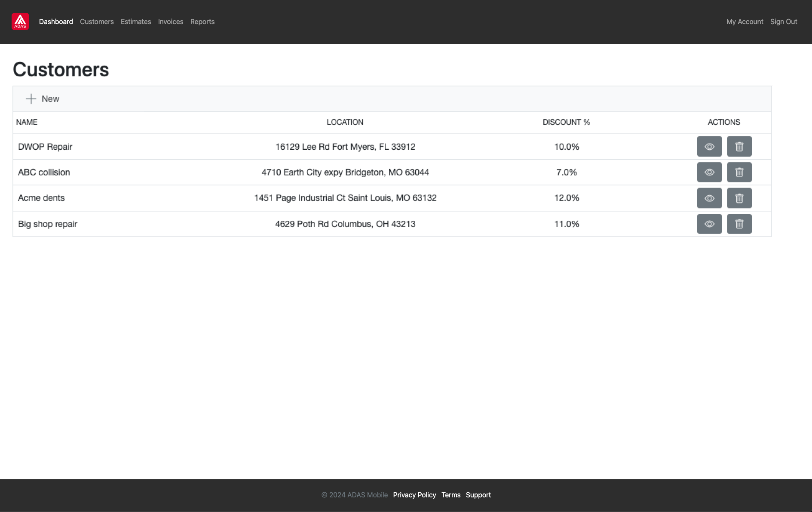Click the Support link in footer
Image resolution: width=812 pixels, height=512 pixels.
(478, 495)
